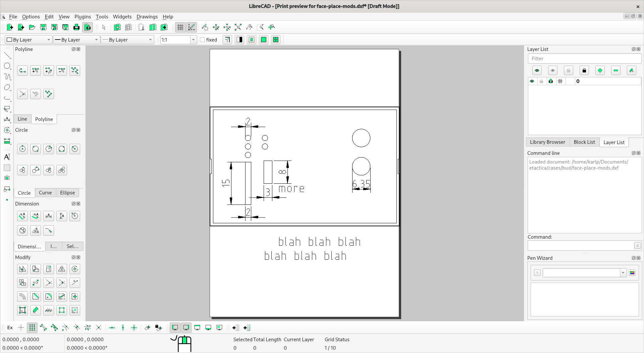Screen dimensions: 644x353
Task: Toggle the grid display button
Action: pos(180,27)
